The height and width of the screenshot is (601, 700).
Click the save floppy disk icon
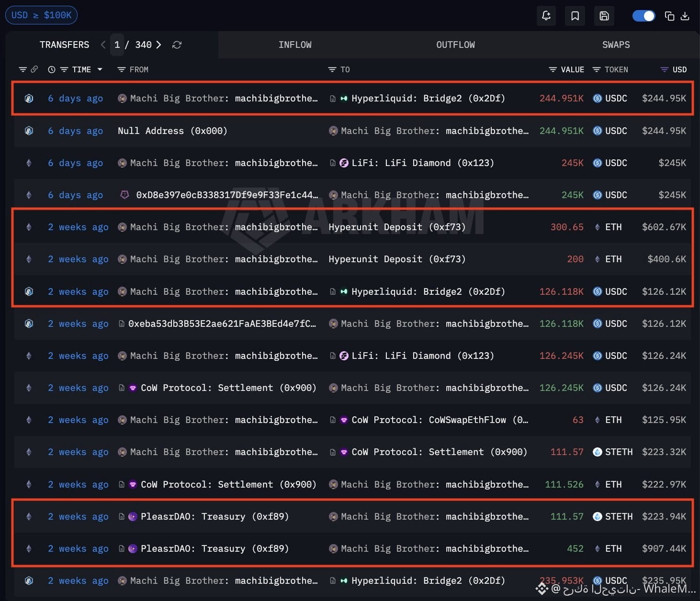(x=604, y=16)
